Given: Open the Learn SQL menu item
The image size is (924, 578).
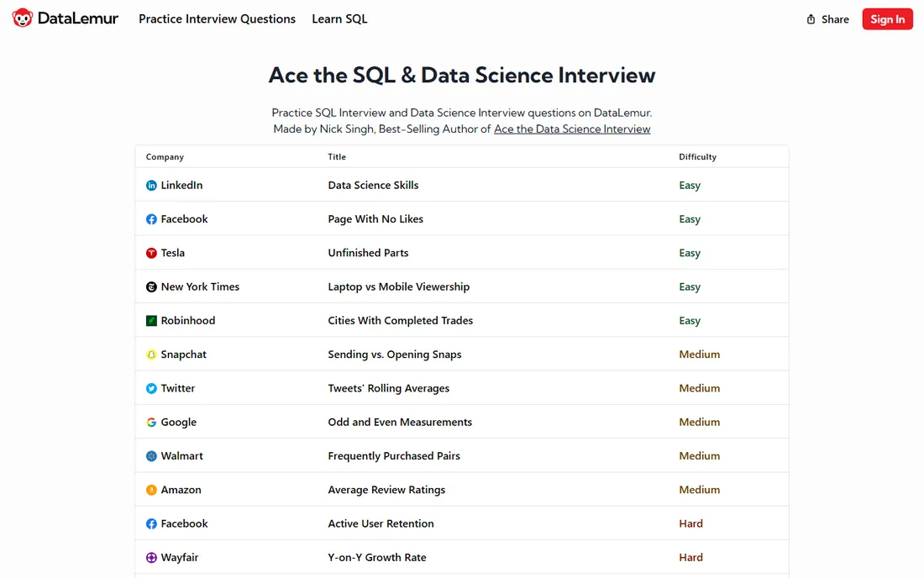Looking at the screenshot, I should (x=339, y=18).
